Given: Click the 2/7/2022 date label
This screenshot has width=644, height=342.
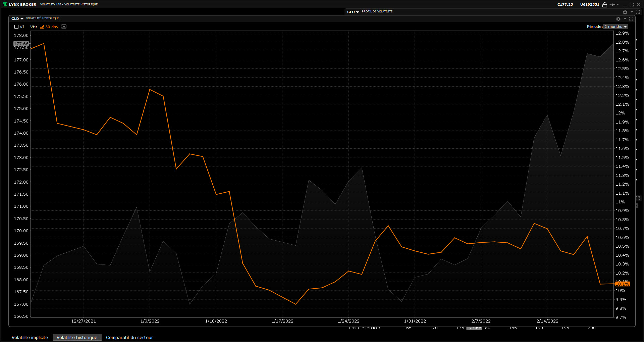Looking at the screenshot, I should tap(481, 321).
